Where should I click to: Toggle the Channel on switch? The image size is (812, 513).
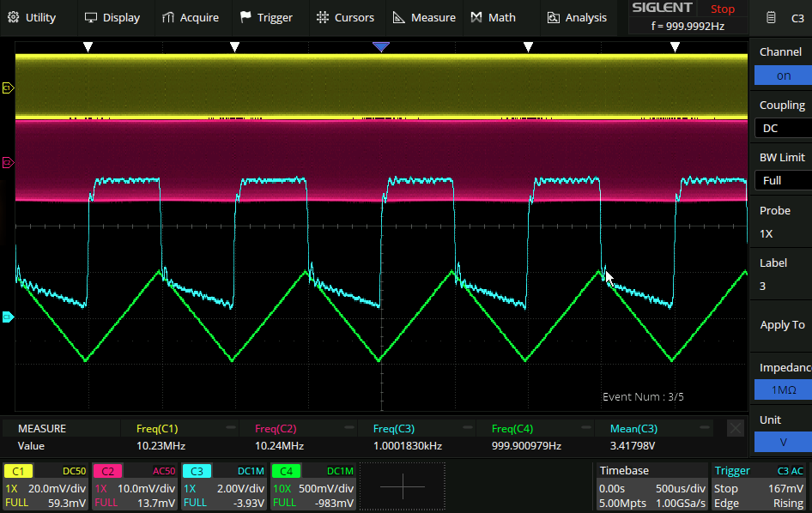[783, 75]
